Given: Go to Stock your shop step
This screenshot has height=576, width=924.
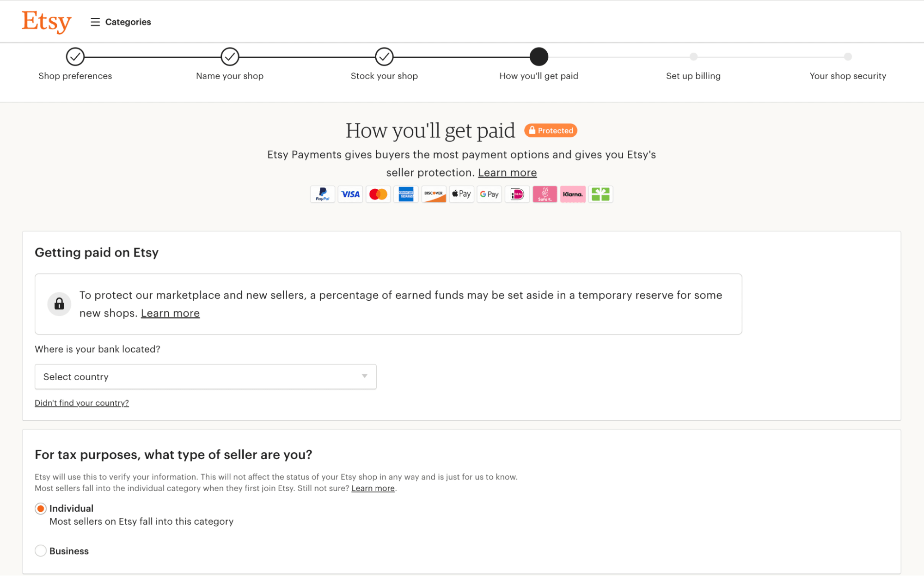Looking at the screenshot, I should [x=384, y=57].
